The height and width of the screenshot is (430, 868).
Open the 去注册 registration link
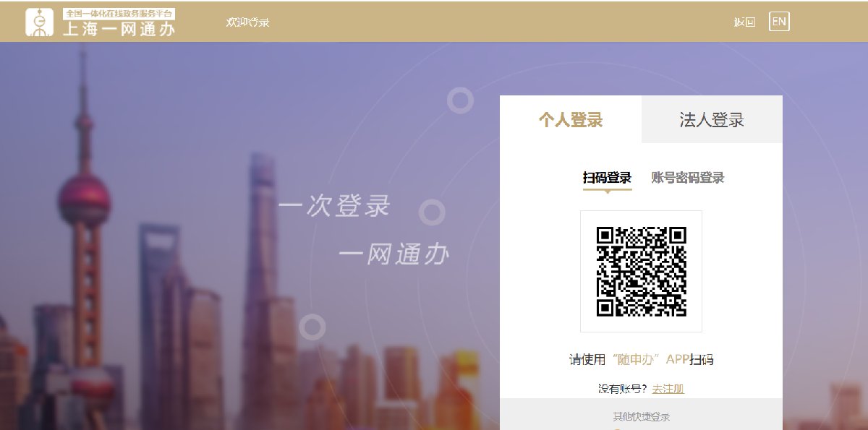(668, 389)
